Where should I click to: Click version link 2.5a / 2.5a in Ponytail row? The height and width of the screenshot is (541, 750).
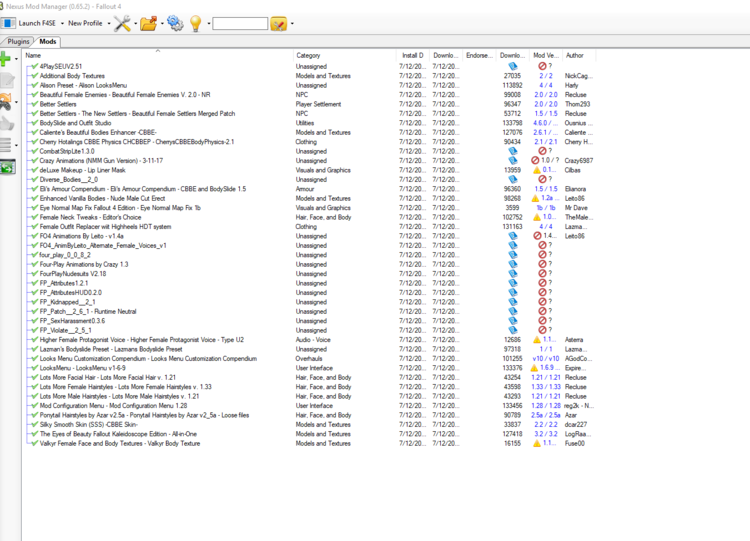pyautogui.click(x=546, y=415)
